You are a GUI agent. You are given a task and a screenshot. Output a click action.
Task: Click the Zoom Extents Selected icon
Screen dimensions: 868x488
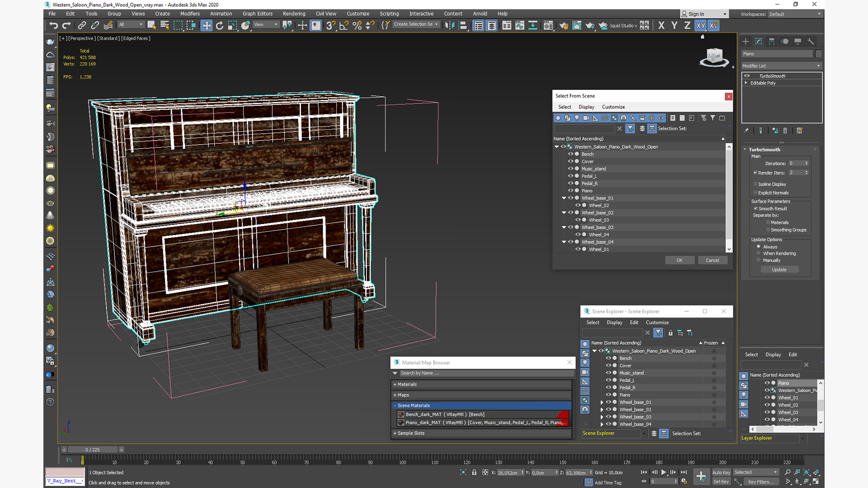[807, 472]
